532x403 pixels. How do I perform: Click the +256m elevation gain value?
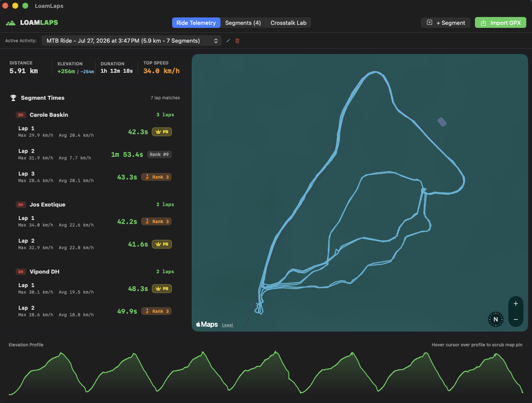pyautogui.click(x=66, y=71)
